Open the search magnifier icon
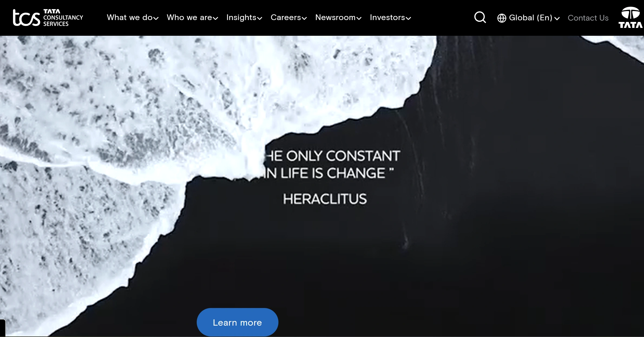 coord(480,18)
